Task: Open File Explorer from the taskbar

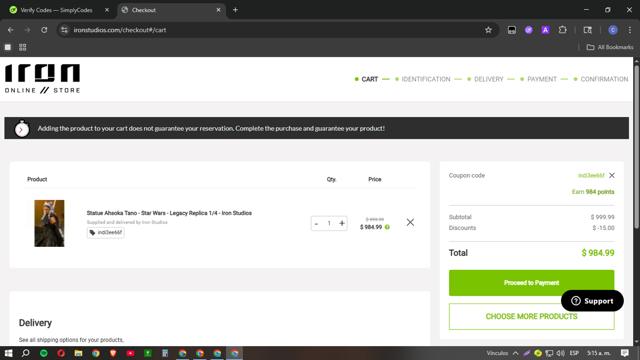Action: coord(78,353)
